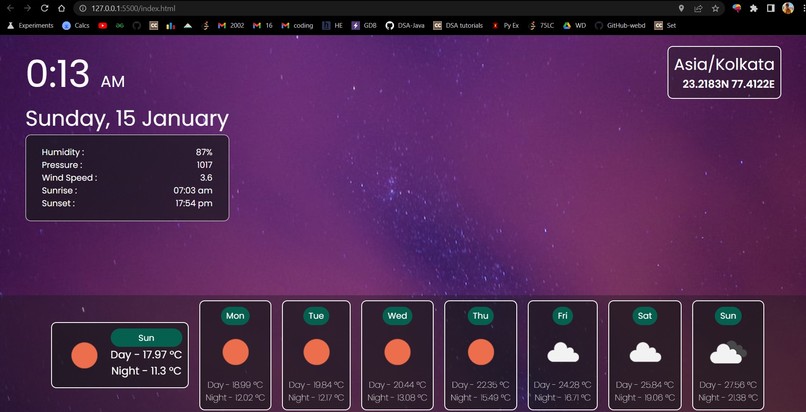
Task: Open the Gmail 16 bookmark
Action: 263,25
